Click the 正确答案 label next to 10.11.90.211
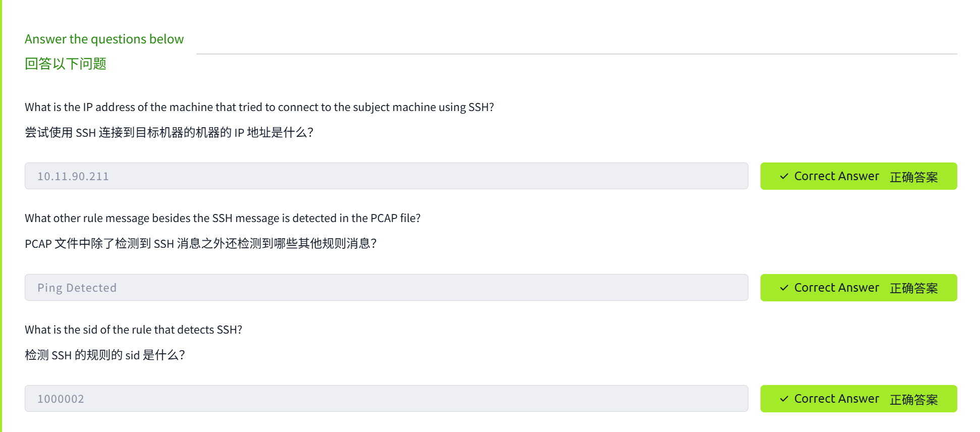Screen dimensions: 980x432 click(x=913, y=177)
